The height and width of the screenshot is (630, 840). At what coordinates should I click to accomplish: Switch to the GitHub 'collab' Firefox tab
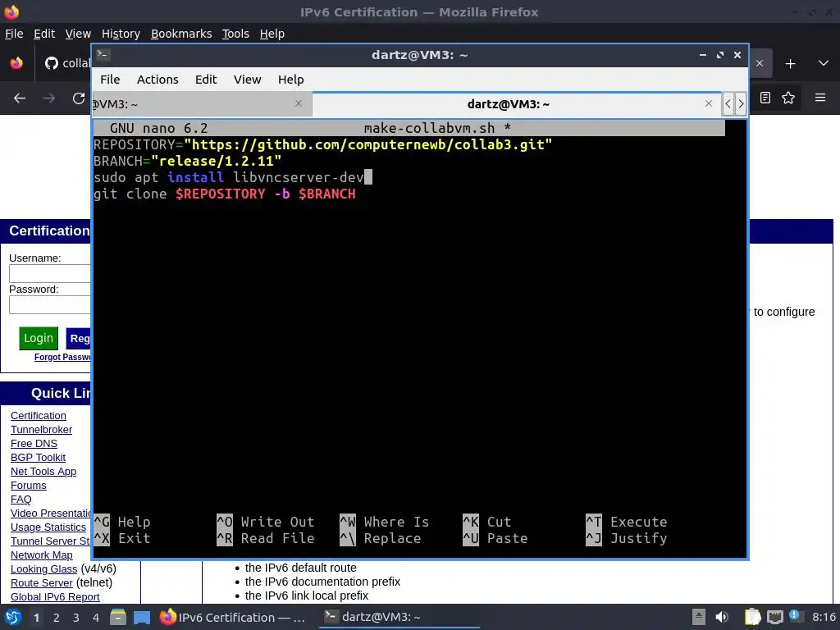67,63
